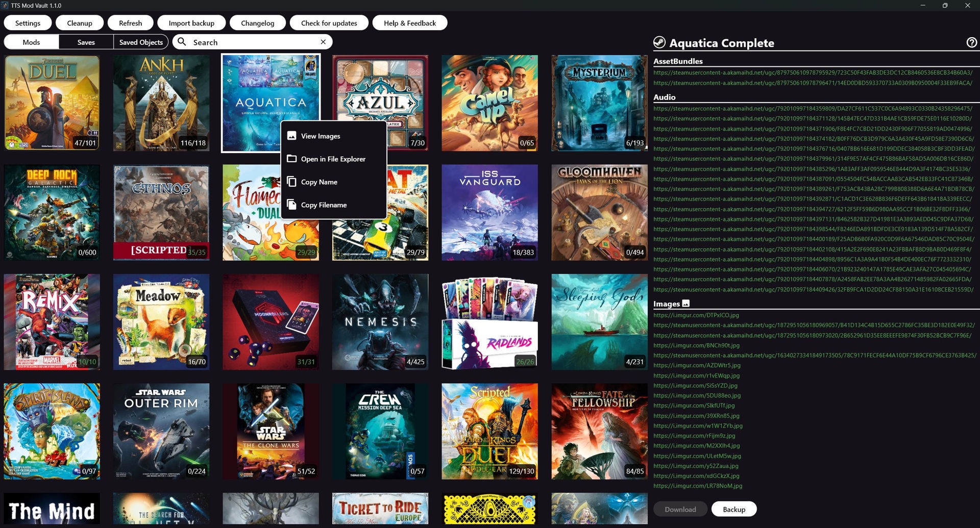This screenshot has width=980, height=528.
Task: Choose Open in File Explorer menu entry
Action: [334, 159]
